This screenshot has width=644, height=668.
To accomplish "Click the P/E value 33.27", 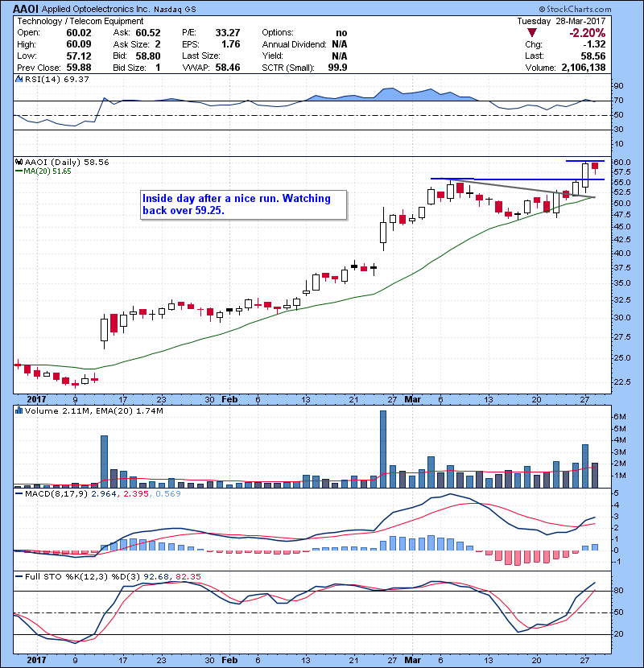I will click(x=228, y=33).
